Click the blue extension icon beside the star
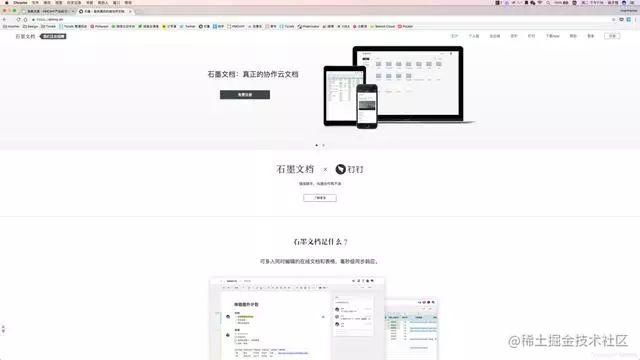This screenshot has height=360, width=640. coord(629,19)
